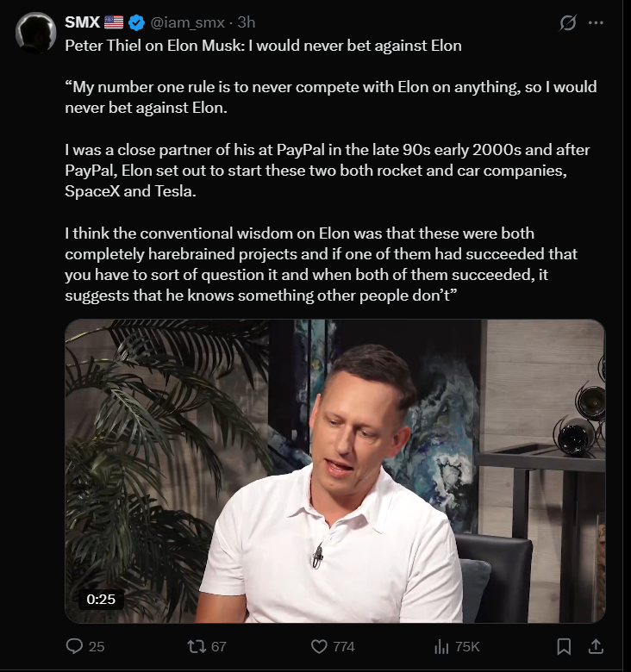Toggle the heart Like icon
The height and width of the screenshot is (672, 631).
pos(319,646)
